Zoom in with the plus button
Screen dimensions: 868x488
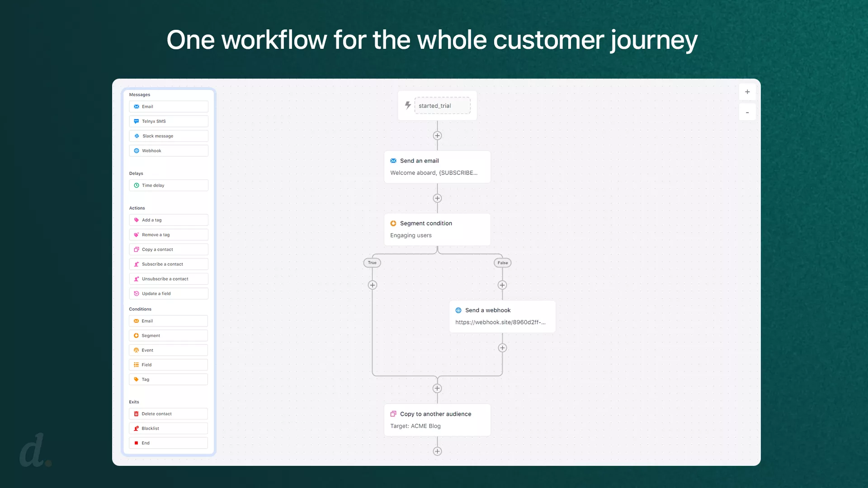pos(747,92)
